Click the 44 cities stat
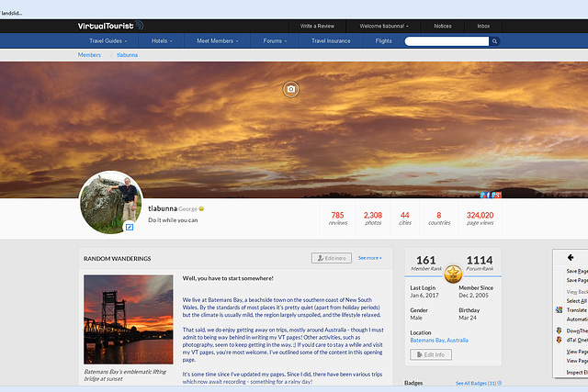Viewport: 588px width, 392px height. pos(405,218)
